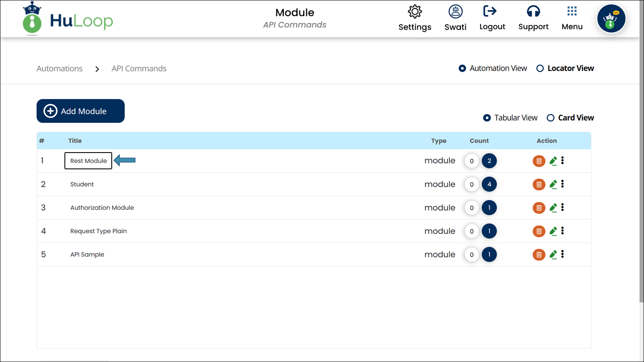
Task: Open more options for Rest Module
Action: click(x=563, y=161)
